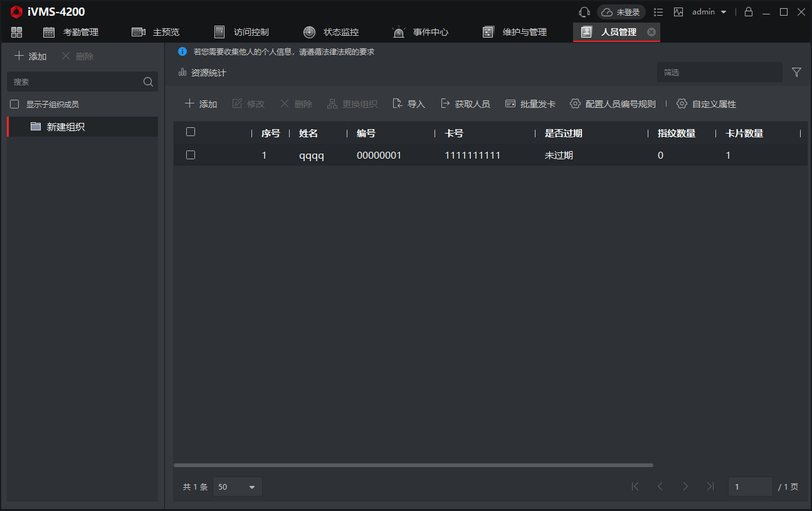
Task: Switch to 考勤管理 tab
Action: 71,32
